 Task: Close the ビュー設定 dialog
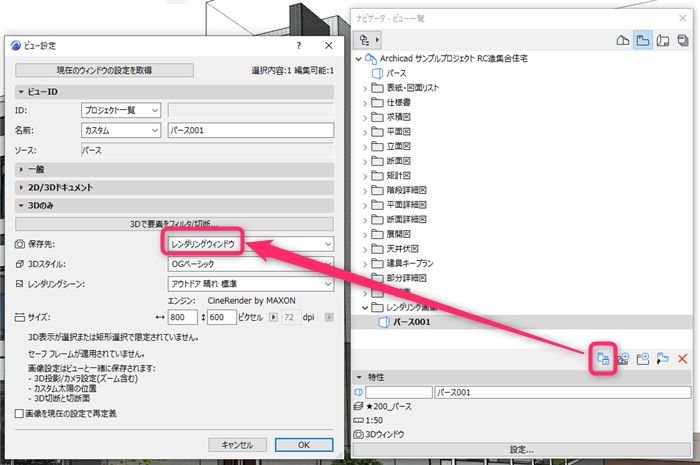[329, 46]
